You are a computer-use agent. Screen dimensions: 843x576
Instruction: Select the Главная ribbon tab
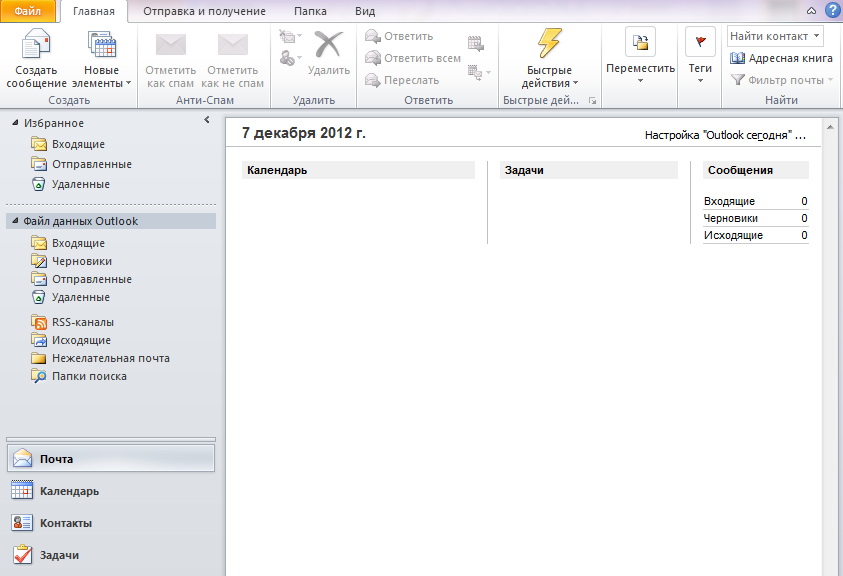click(94, 11)
